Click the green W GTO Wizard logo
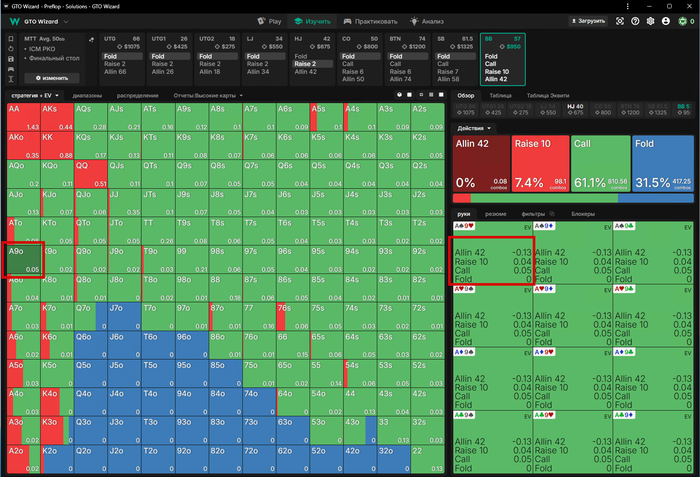Screen dimensions: 700x477 point(15,21)
